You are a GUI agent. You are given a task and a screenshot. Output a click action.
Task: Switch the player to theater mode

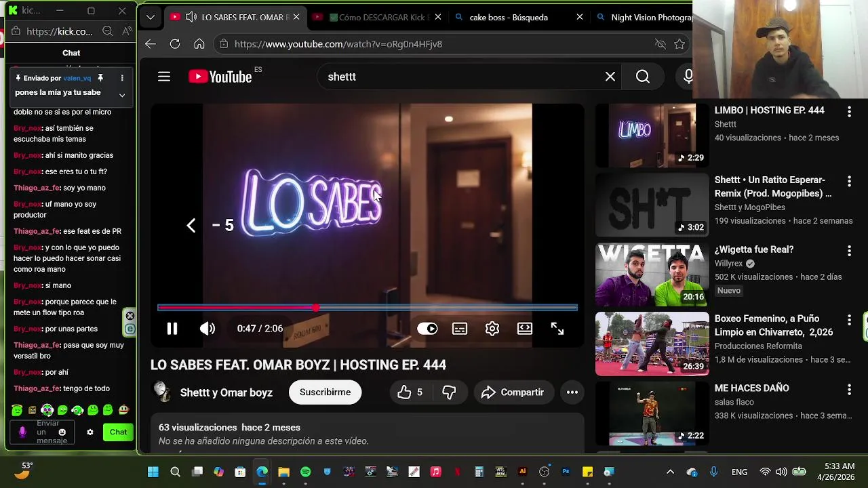coord(525,329)
